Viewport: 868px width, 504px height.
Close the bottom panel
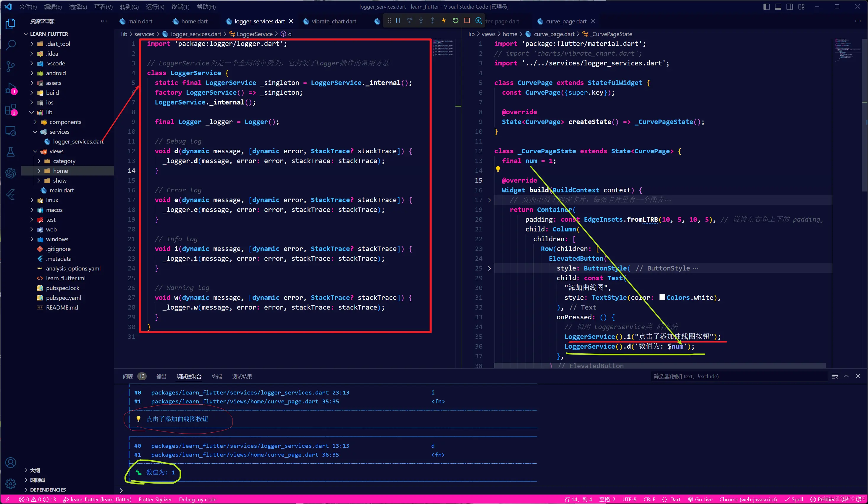coord(858,376)
